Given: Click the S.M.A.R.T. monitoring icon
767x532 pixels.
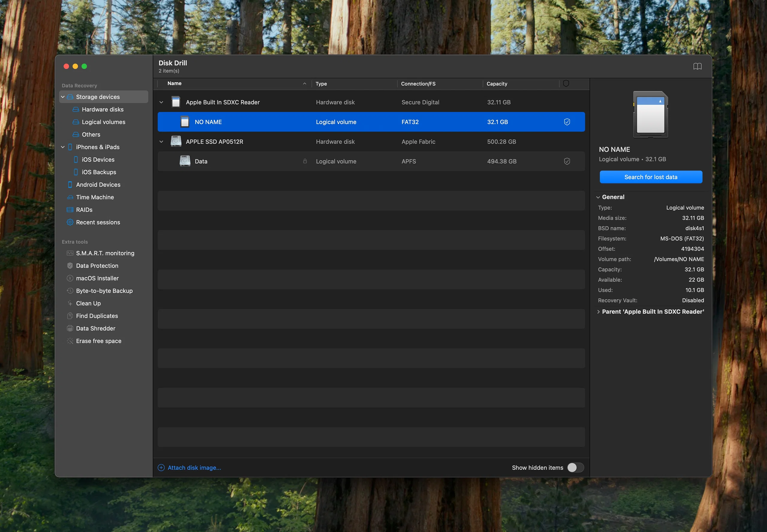Looking at the screenshot, I should [x=69, y=253].
